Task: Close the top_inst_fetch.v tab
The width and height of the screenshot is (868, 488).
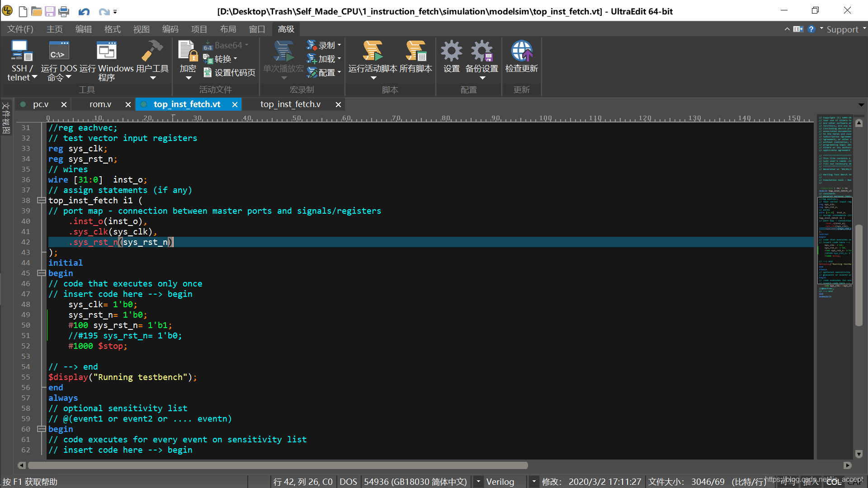Action: click(338, 104)
